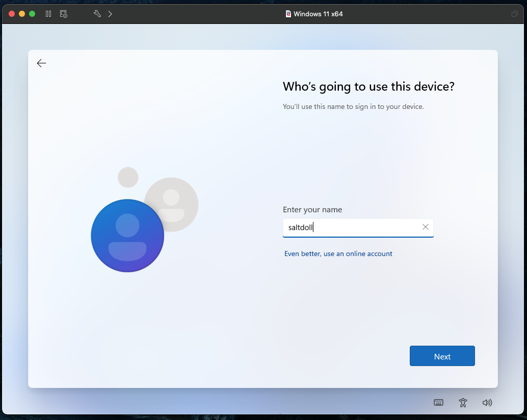This screenshot has height=420, width=527.
Task: Open the on-screen keyboard icon
Action: tap(438, 403)
